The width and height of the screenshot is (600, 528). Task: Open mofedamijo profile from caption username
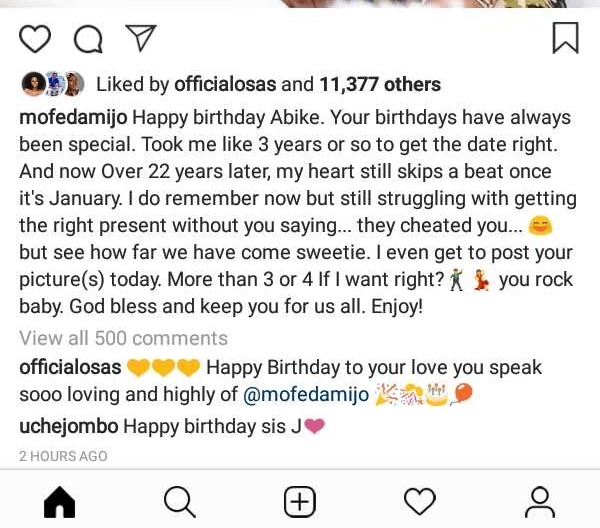pyautogui.click(x=73, y=118)
